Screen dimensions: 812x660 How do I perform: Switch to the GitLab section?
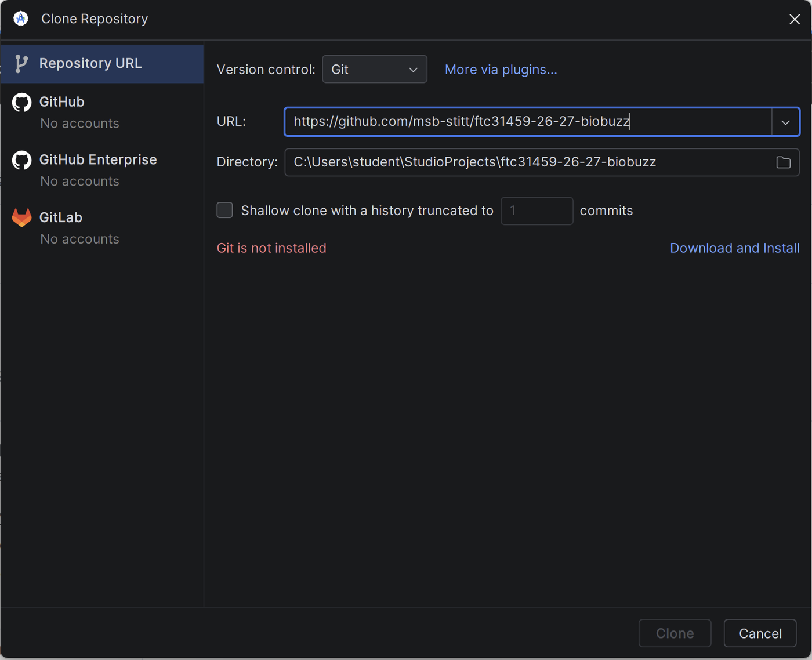point(102,228)
